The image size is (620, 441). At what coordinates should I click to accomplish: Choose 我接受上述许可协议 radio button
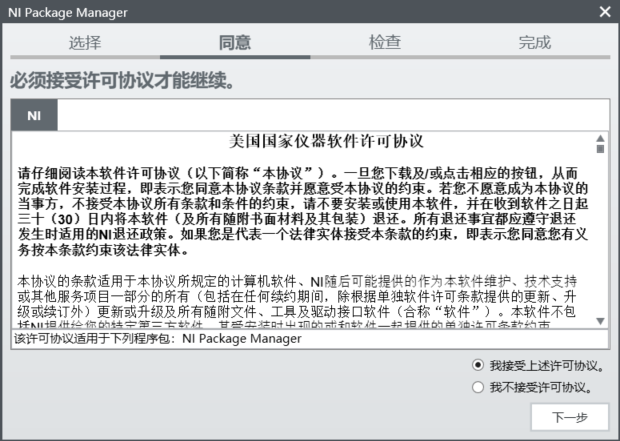[x=478, y=365]
